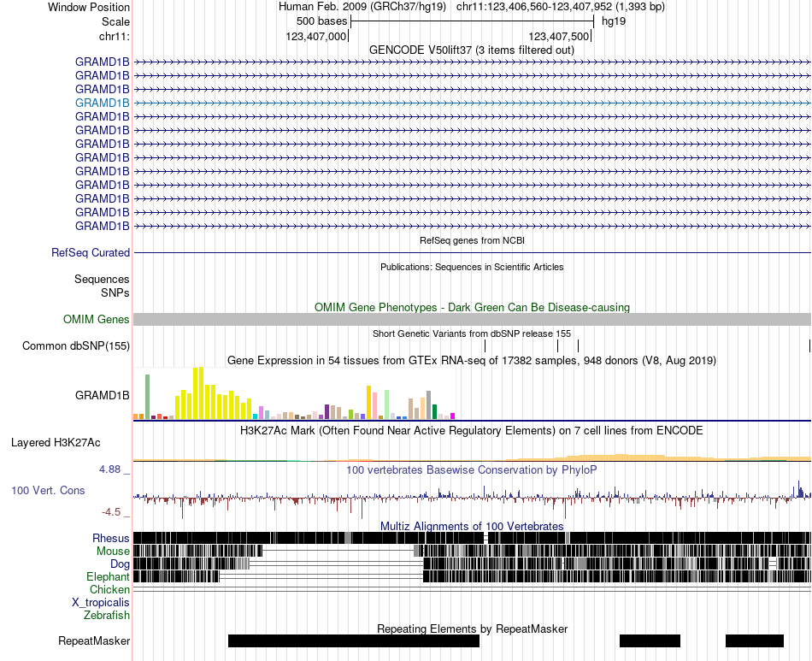Click the 500 bases scale bar label
Viewport: 812px width, 661px height.
[x=321, y=21]
